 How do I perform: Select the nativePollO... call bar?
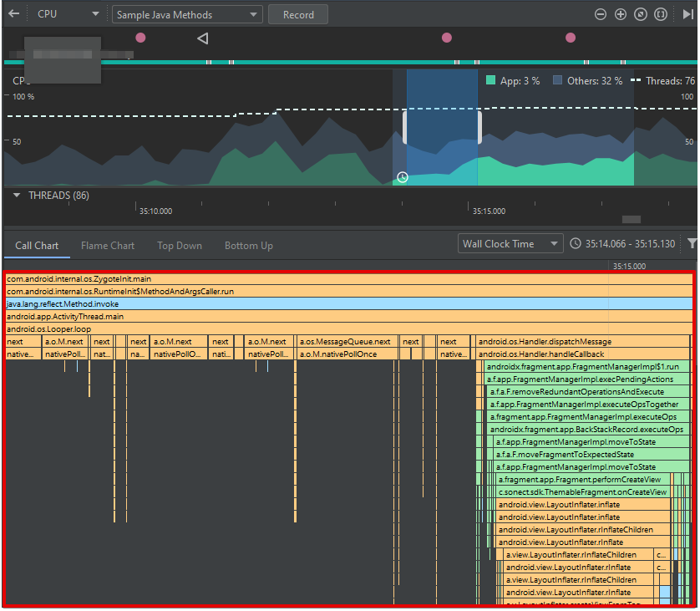coord(179,354)
